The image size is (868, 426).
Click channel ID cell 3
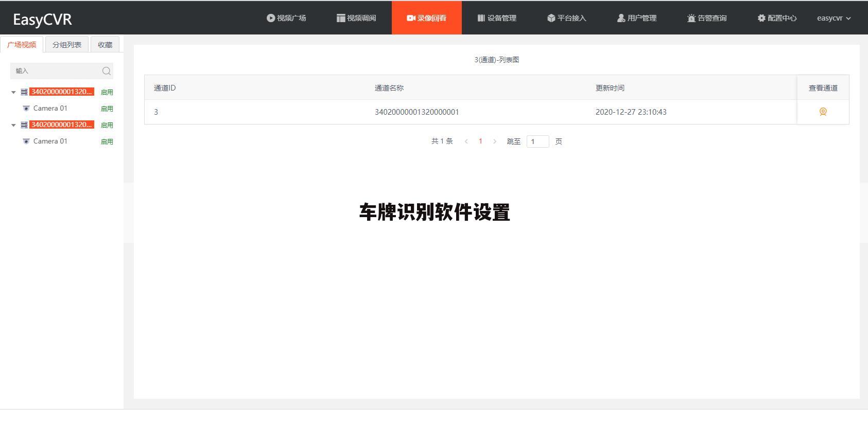[156, 112]
